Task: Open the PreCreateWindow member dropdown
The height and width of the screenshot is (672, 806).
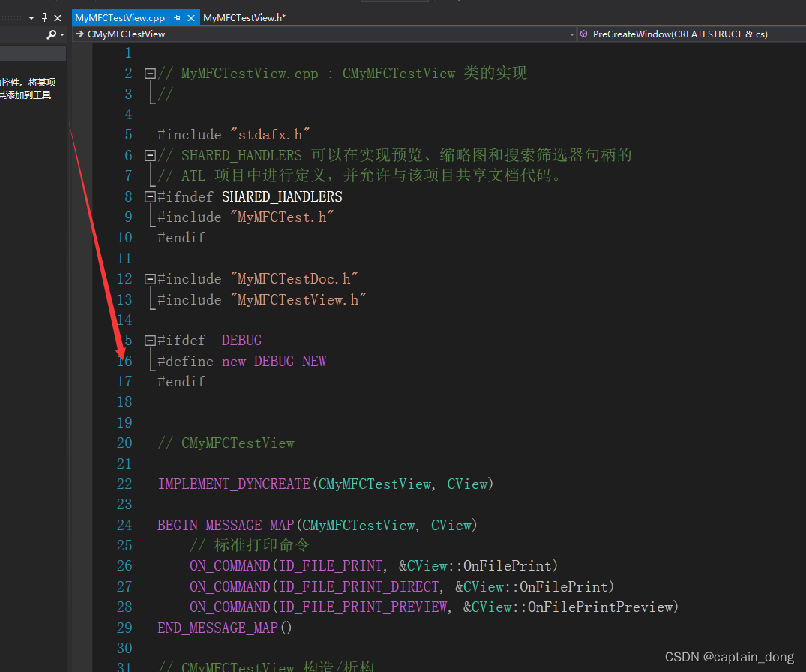Action: pos(692,34)
